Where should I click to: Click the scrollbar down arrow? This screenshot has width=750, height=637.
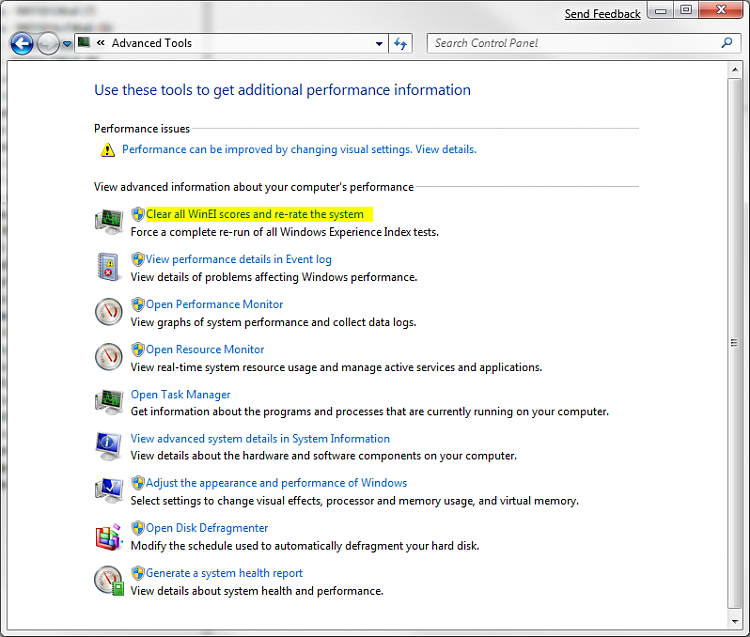tap(734, 622)
